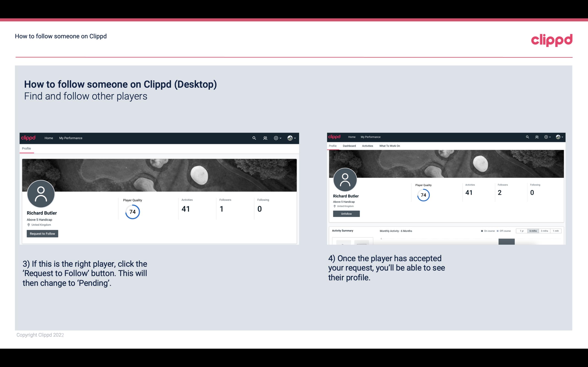Click the Player Quality score circle '74'
Viewport: 588px width, 367px height.
[x=133, y=212]
